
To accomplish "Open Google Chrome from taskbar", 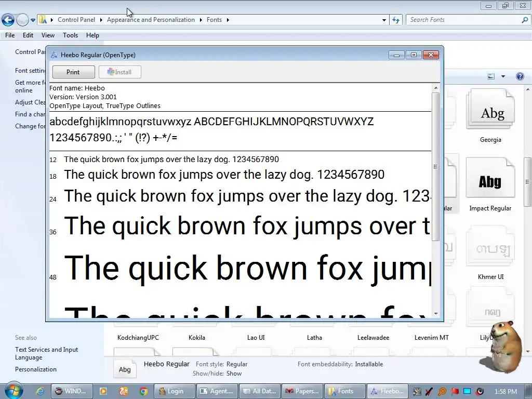I will click(x=143, y=391).
